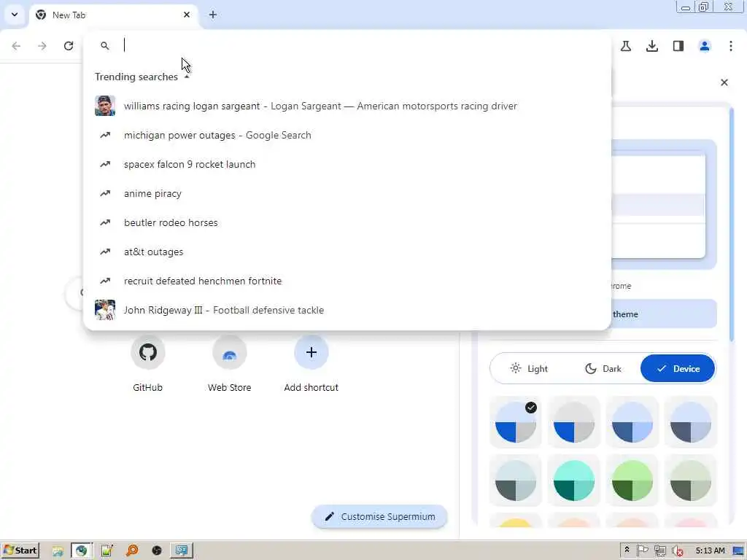Click Customise Supermium button
The width and height of the screenshot is (747, 560).
click(x=379, y=517)
